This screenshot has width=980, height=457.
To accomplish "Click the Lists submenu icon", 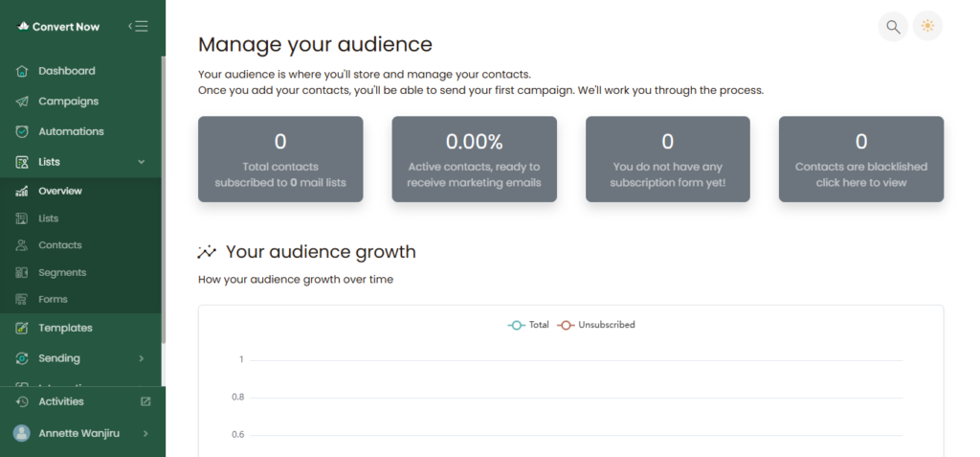I will [21, 218].
